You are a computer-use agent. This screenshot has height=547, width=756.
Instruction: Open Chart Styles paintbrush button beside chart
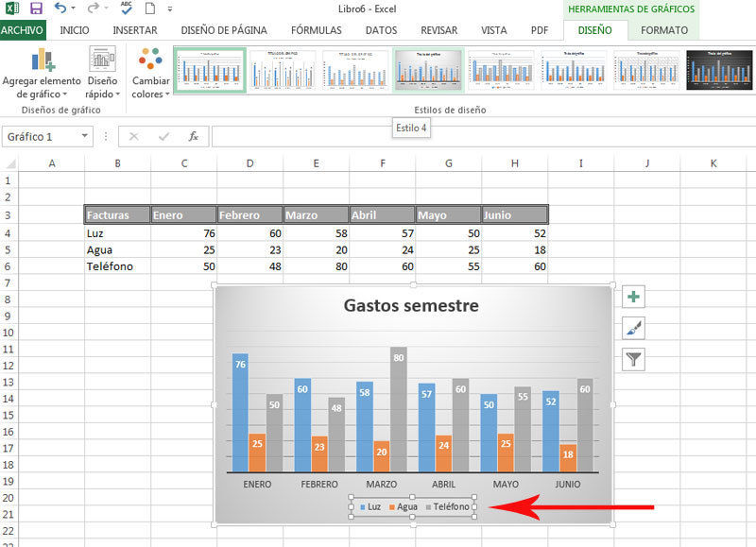pos(633,328)
